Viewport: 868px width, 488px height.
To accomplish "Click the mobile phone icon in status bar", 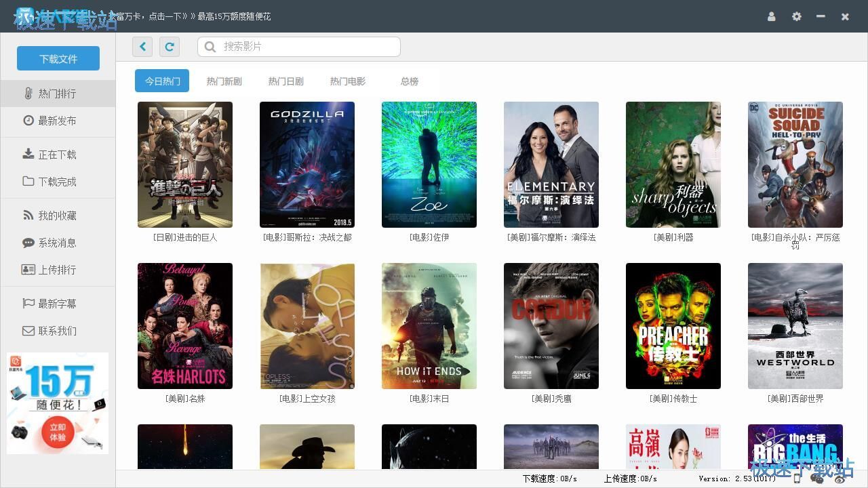I will [x=797, y=479].
